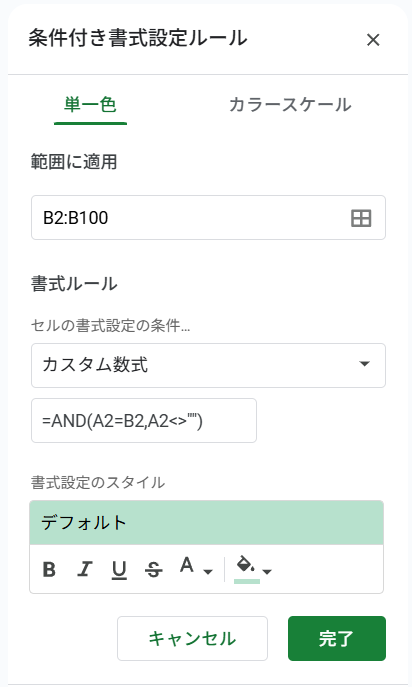Select the デフォルト style preview
The image size is (412, 687).
(206, 523)
